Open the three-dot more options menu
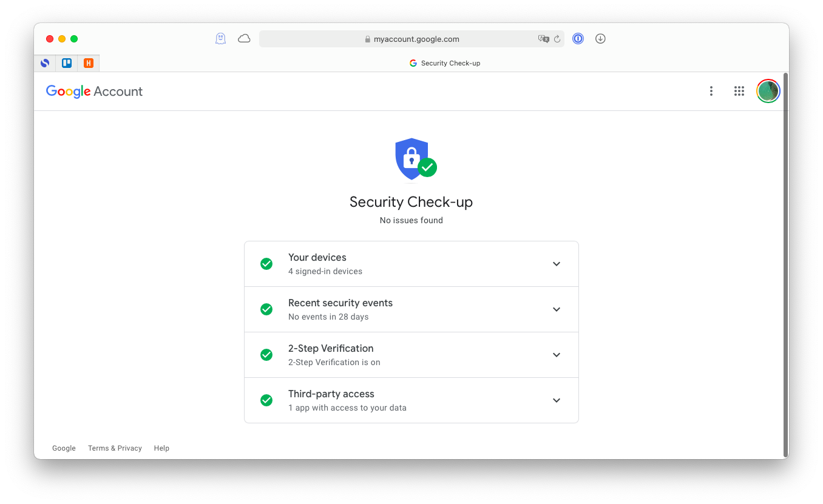The width and height of the screenshot is (823, 504). pyautogui.click(x=711, y=91)
